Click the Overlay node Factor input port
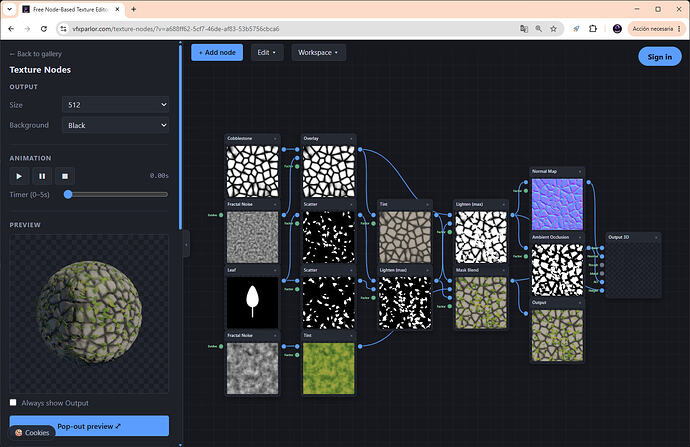This screenshot has width=690, height=447. [x=297, y=166]
